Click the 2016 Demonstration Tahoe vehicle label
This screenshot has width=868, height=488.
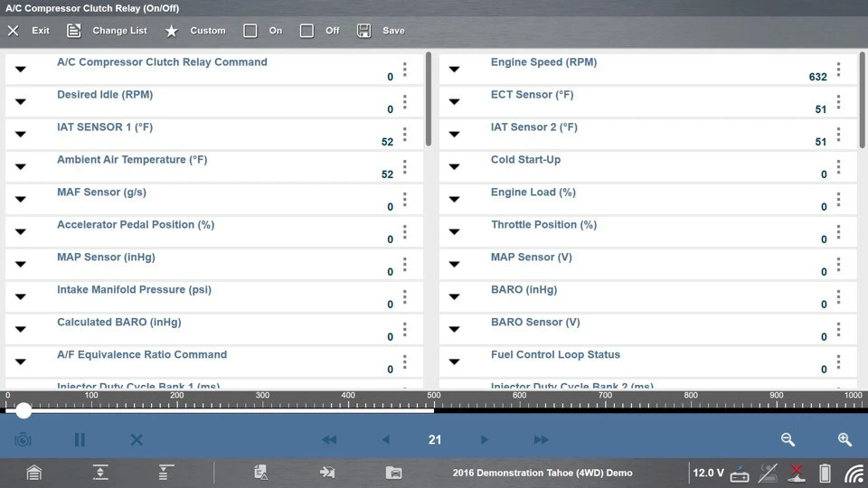click(x=542, y=473)
